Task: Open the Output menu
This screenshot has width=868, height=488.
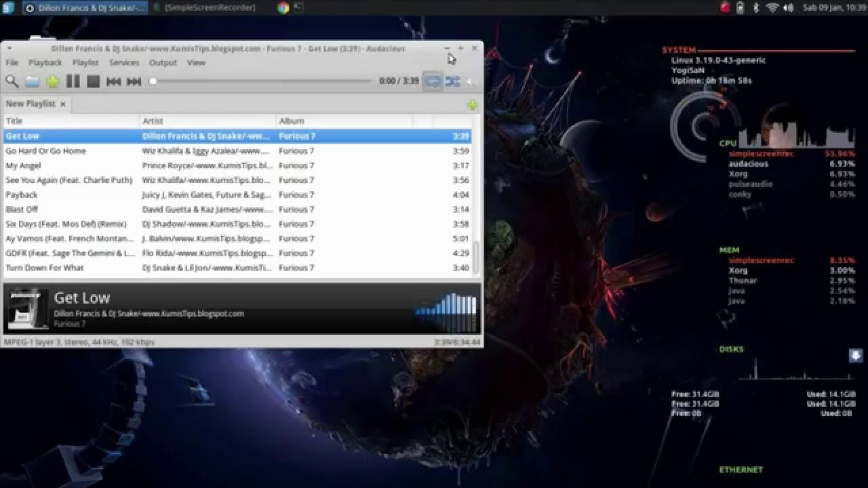Action: (x=163, y=62)
